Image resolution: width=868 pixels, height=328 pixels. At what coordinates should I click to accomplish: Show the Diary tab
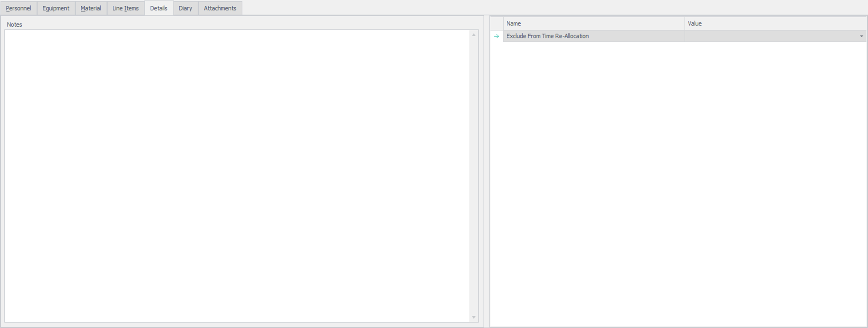[x=185, y=8]
